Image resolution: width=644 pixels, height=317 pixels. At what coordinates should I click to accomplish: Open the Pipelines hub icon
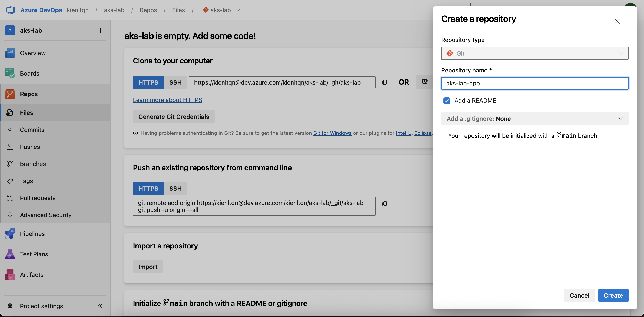tap(10, 233)
